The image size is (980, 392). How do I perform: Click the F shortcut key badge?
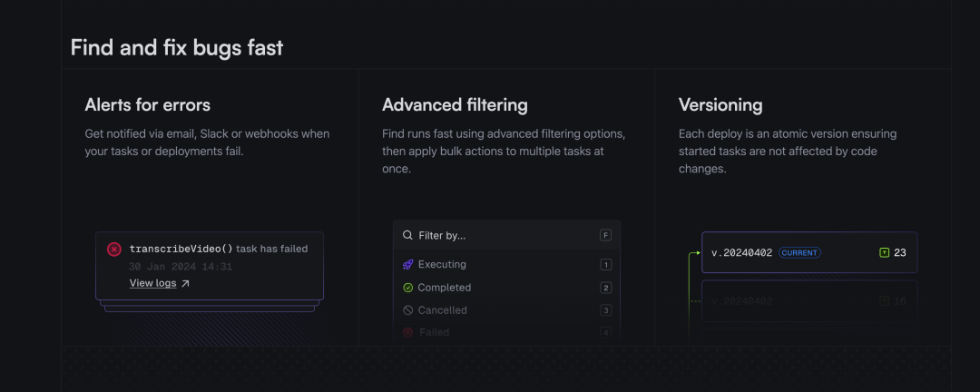click(606, 235)
